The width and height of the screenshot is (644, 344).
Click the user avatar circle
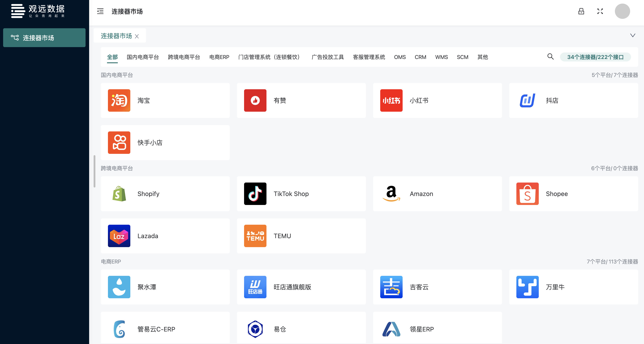coord(622,11)
